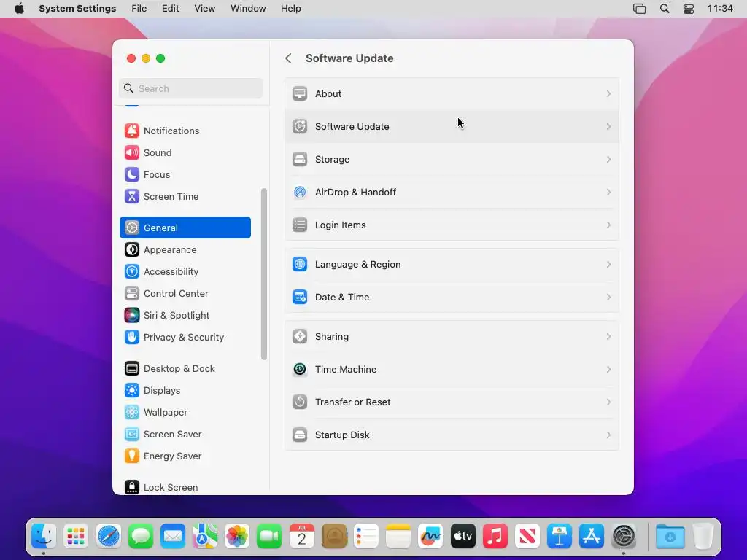Expand the Time Machine chevron

tap(608, 370)
